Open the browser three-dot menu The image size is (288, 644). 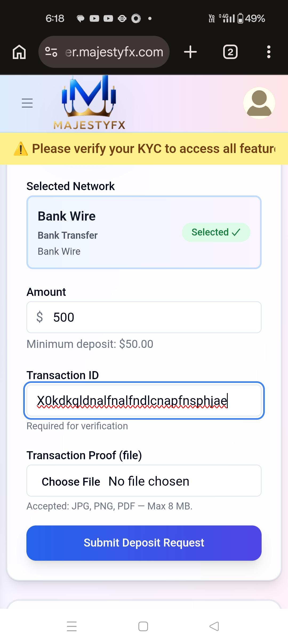tap(269, 52)
